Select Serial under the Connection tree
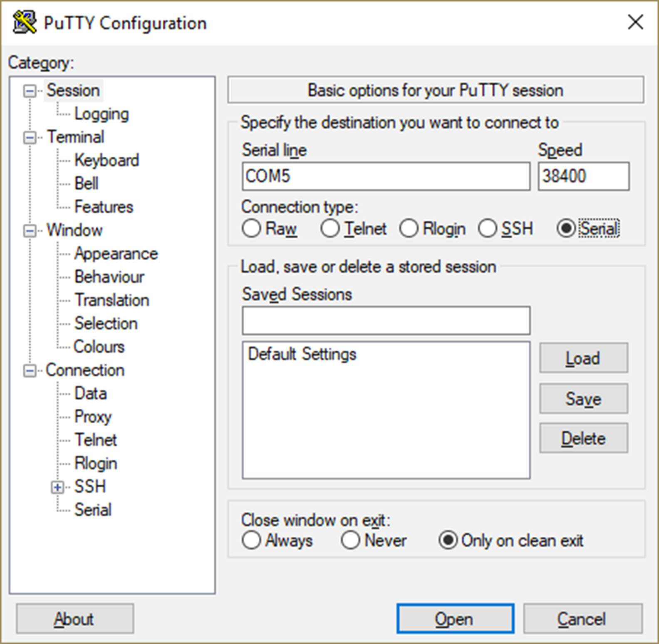This screenshot has width=659, height=644. [x=93, y=510]
